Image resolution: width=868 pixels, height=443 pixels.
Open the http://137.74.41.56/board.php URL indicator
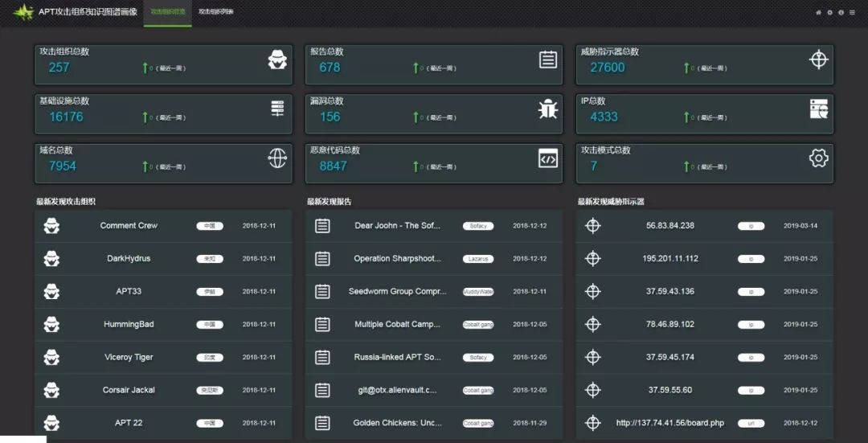point(670,423)
